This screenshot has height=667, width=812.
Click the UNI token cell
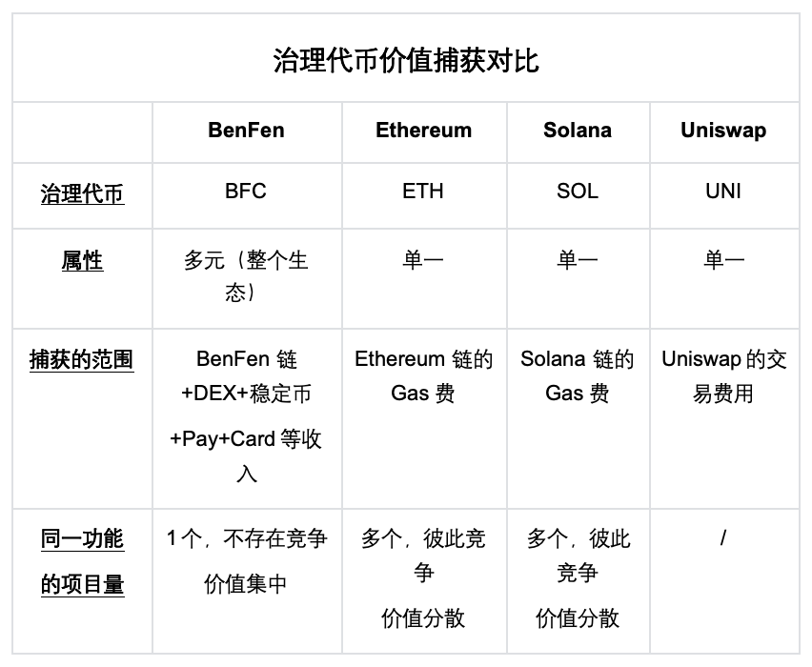click(x=723, y=192)
